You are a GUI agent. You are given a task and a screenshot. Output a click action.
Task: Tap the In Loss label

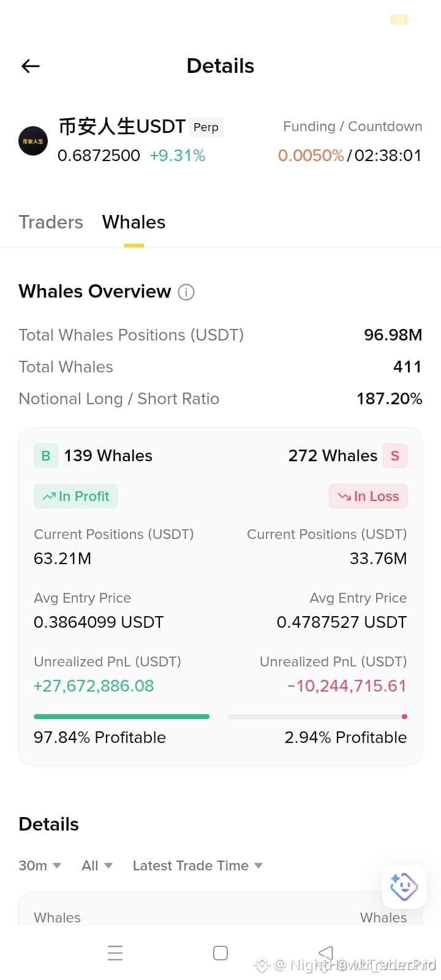pyautogui.click(x=368, y=496)
